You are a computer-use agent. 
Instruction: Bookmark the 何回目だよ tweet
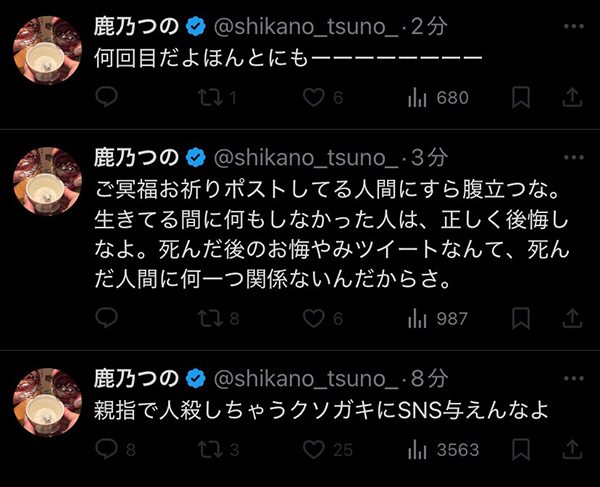click(x=520, y=98)
